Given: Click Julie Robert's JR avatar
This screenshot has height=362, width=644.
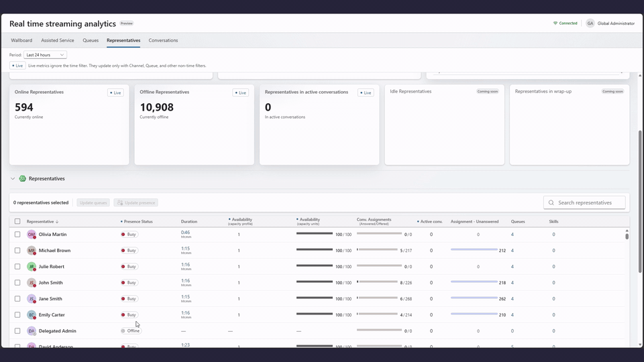Looking at the screenshot, I should 32,266.
